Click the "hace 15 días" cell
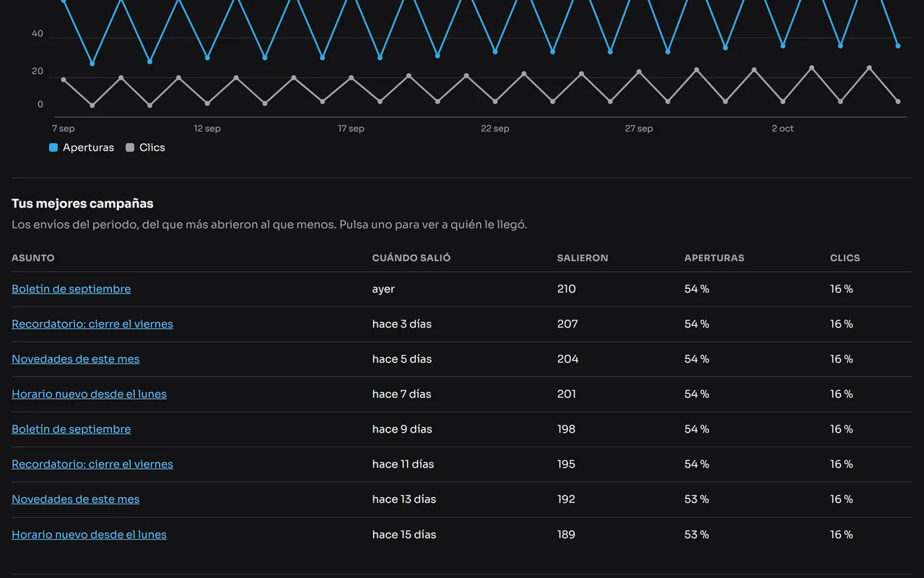The height and width of the screenshot is (578, 924). click(x=404, y=535)
